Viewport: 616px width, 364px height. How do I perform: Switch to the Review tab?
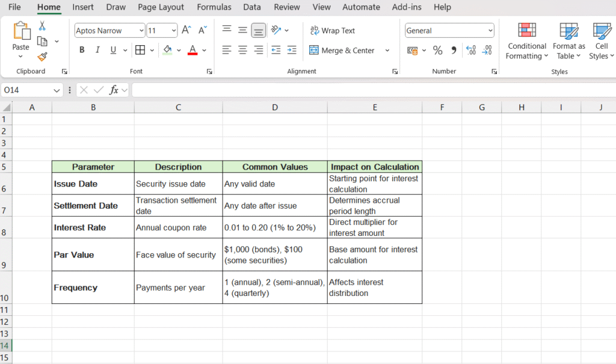[287, 7]
